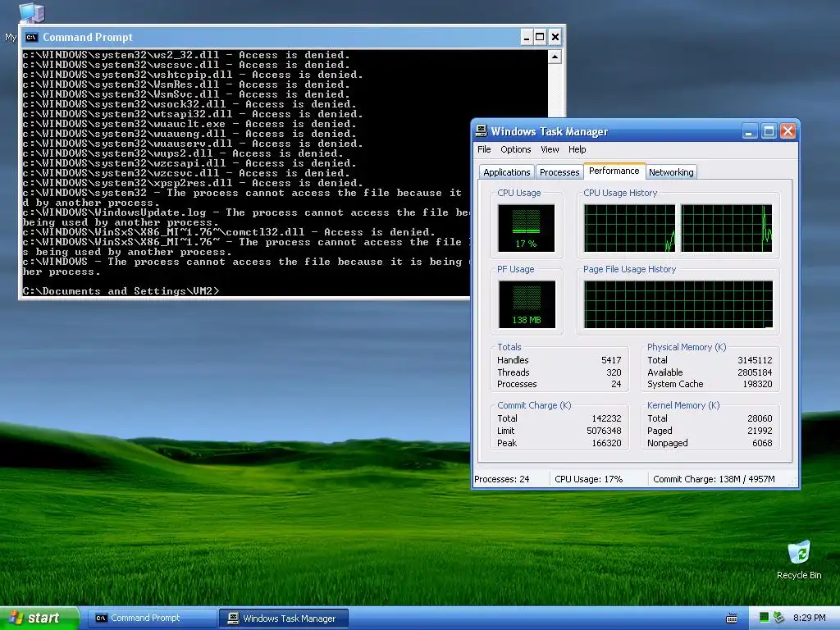Click the Command Prompt icon on the taskbar
840x630 pixels.
[101, 619]
